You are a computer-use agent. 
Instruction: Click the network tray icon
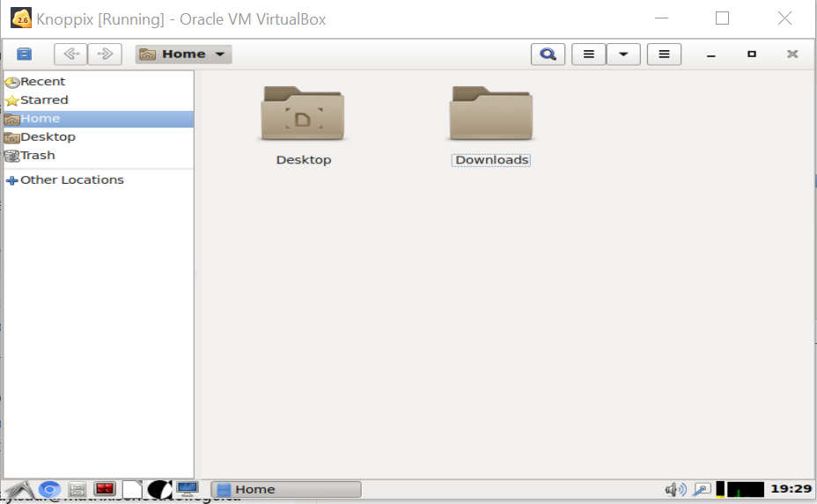coord(702,489)
